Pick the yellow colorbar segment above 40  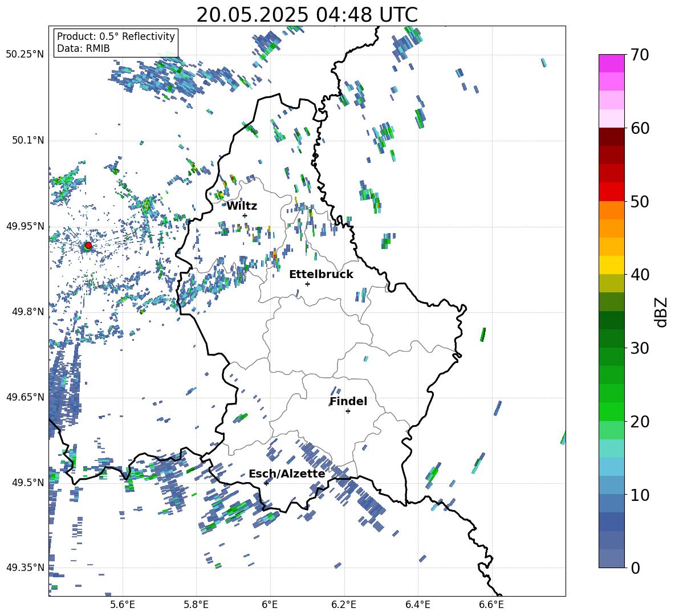pos(612,265)
